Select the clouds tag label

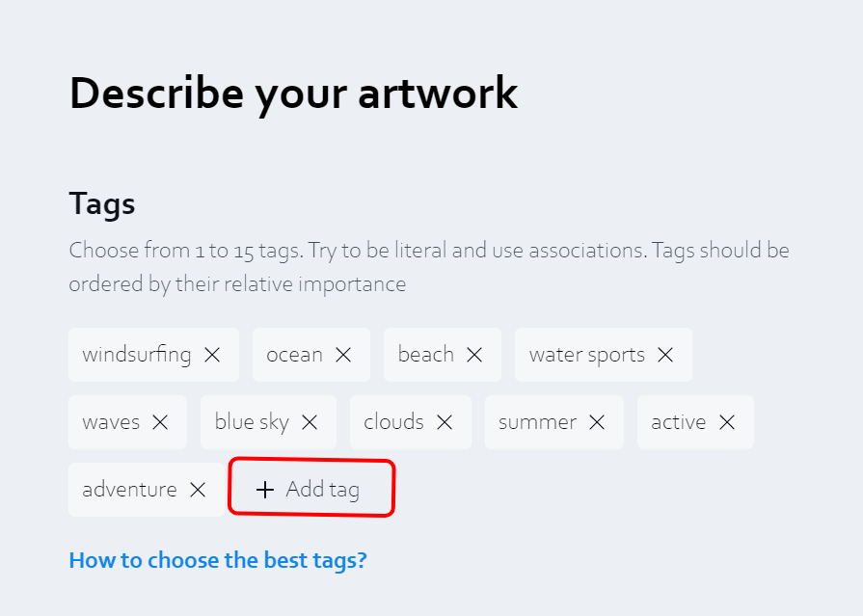click(x=393, y=422)
